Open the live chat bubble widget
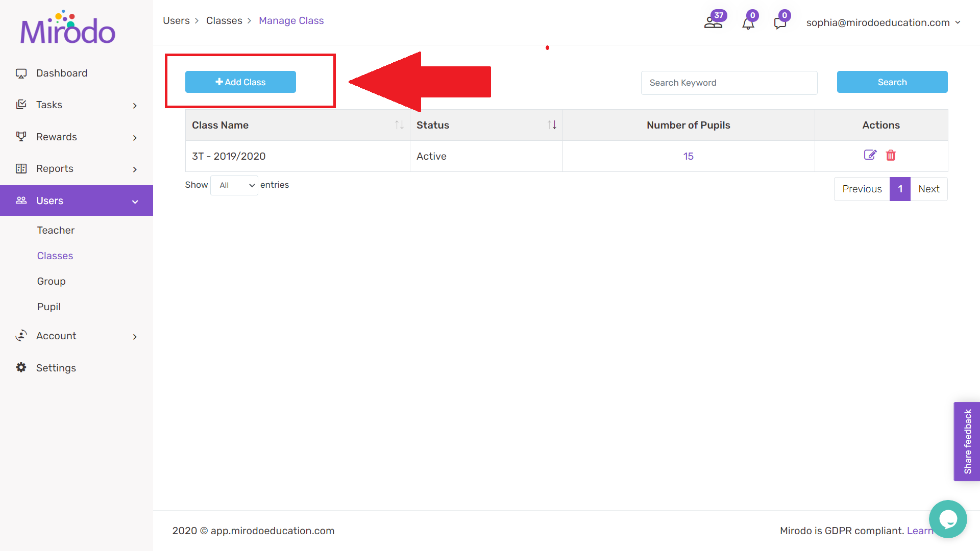Viewport: 980px width, 551px height. pos(948,519)
